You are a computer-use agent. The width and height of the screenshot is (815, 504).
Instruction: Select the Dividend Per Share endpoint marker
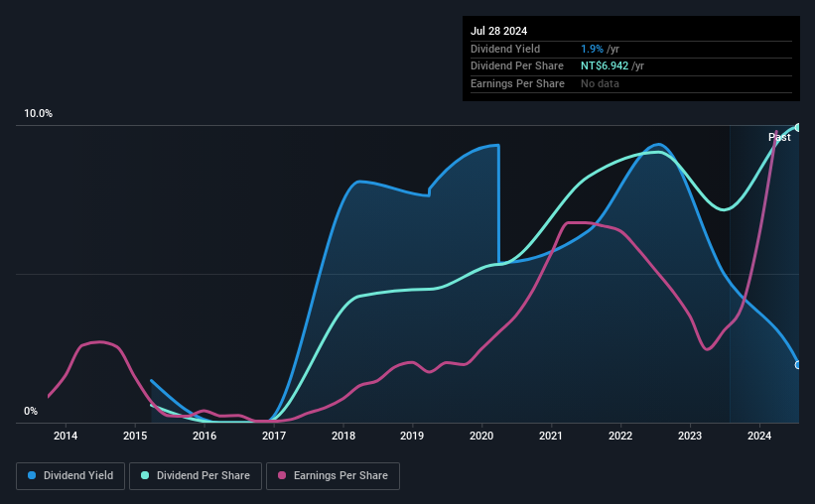pyautogui.click(x=798, y=127)
